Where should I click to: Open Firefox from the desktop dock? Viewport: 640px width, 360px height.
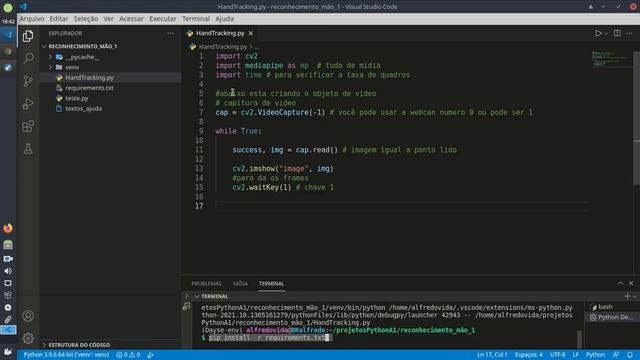point(8,229)
